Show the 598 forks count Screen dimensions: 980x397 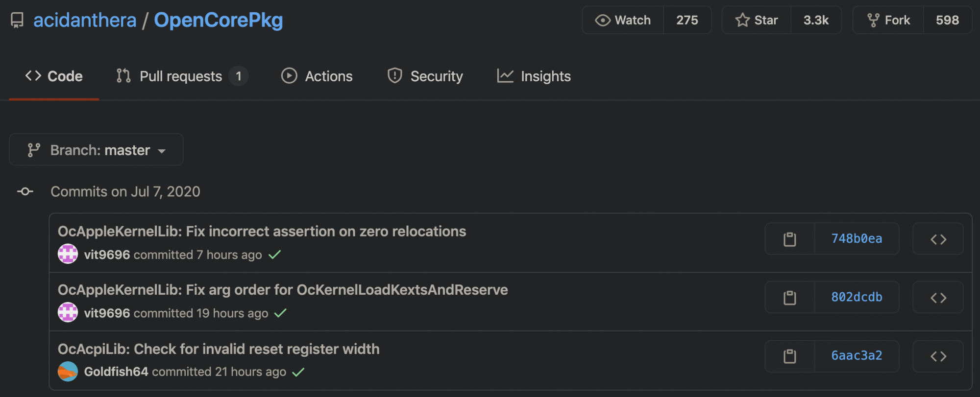(947, 20)
